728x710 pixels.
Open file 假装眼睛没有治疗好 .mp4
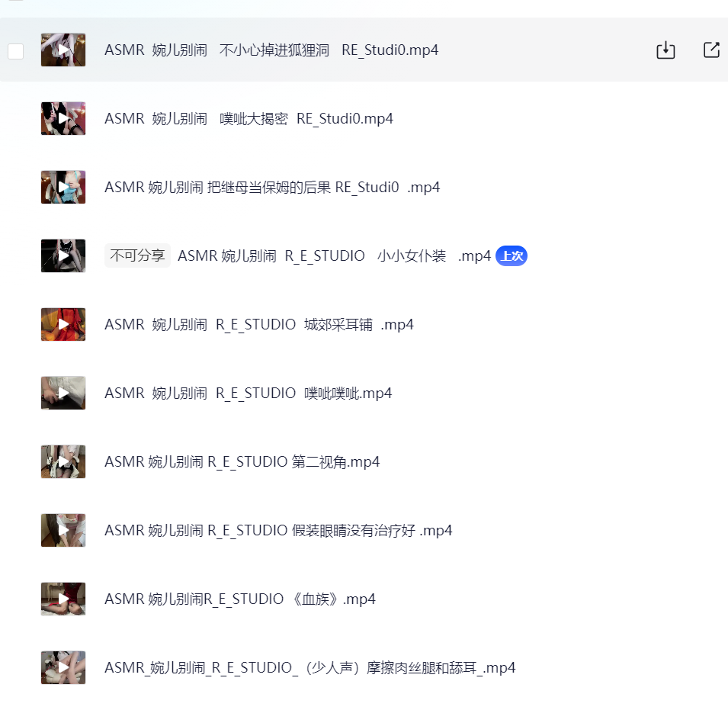(x=278, y=530)
